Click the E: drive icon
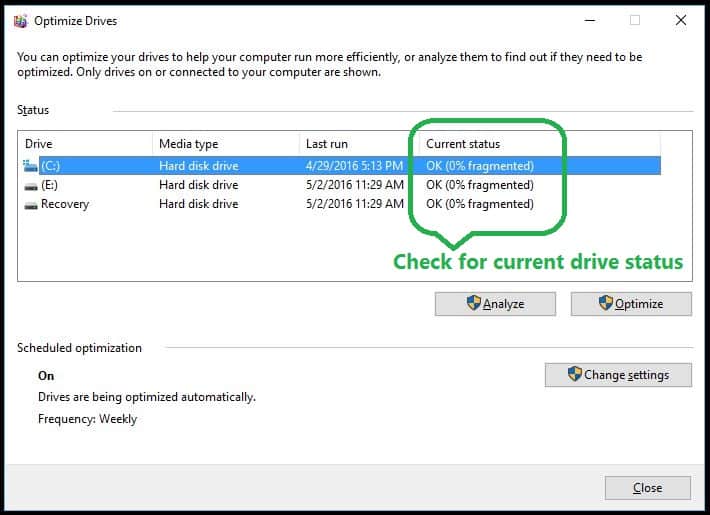This screenshot has height=515, width=710. click(30, 185)
